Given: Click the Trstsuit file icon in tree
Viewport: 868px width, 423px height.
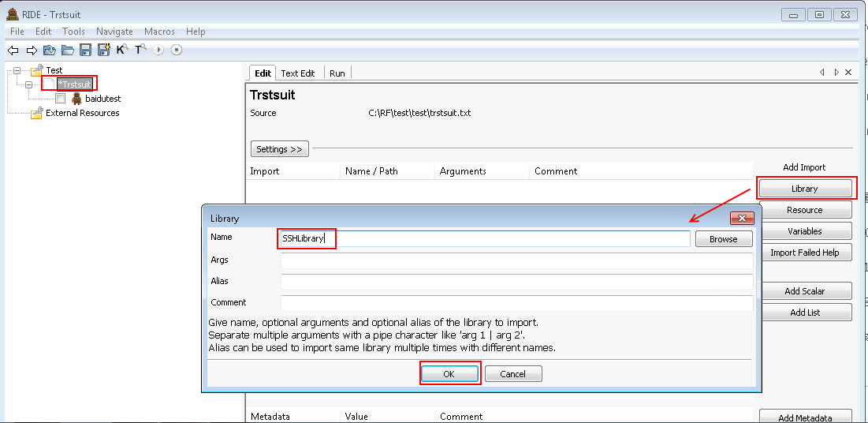Looking at the screenshot, I should tap(49, 84).
